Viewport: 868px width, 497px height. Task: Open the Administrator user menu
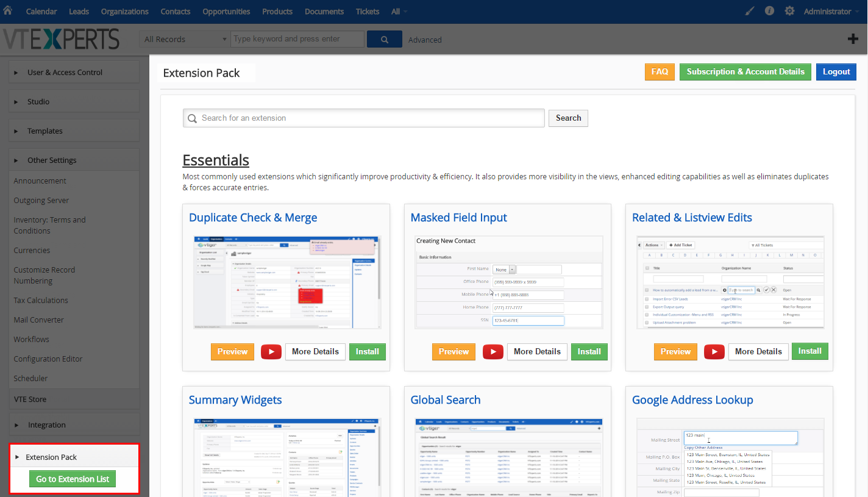[831, 12]
